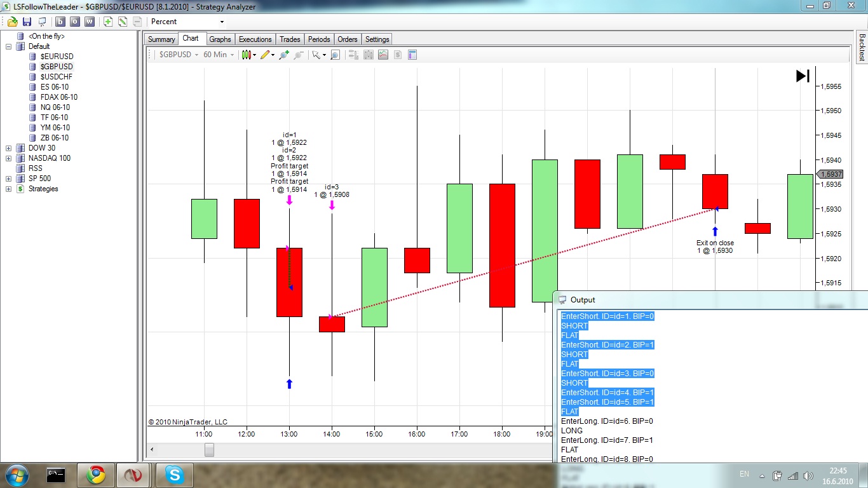Switch to the Executions tab
The width and height of the screenshot is (868, 488).
[255, 39]
